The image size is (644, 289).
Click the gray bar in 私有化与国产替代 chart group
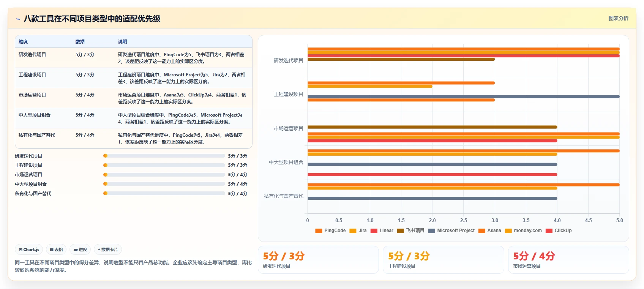[x=432, y=198]
